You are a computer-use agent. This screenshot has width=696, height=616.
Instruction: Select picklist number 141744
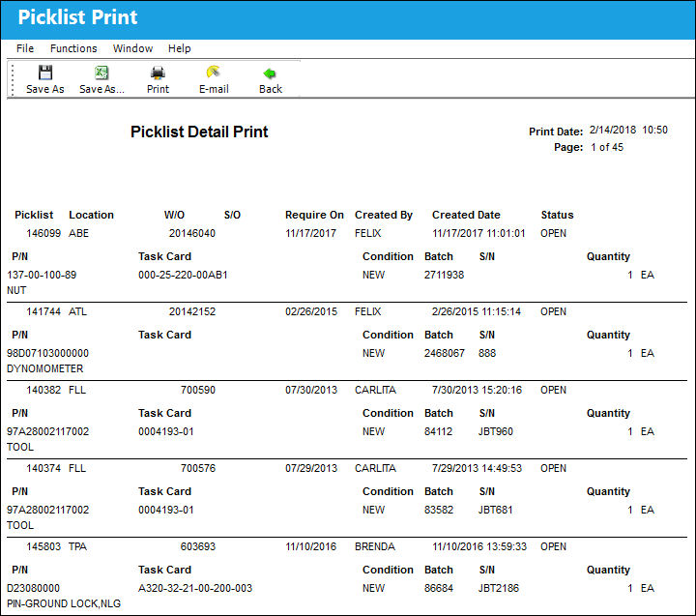click(x=43, y=311)
